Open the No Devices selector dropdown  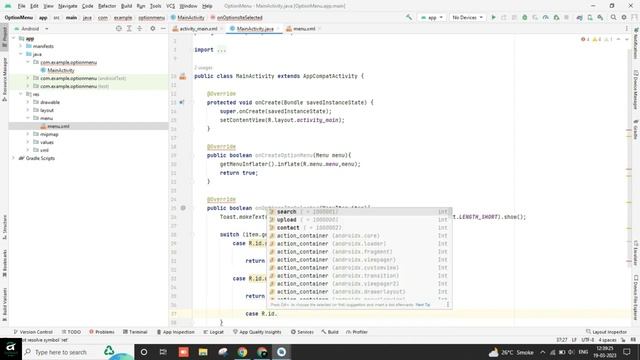467,18
